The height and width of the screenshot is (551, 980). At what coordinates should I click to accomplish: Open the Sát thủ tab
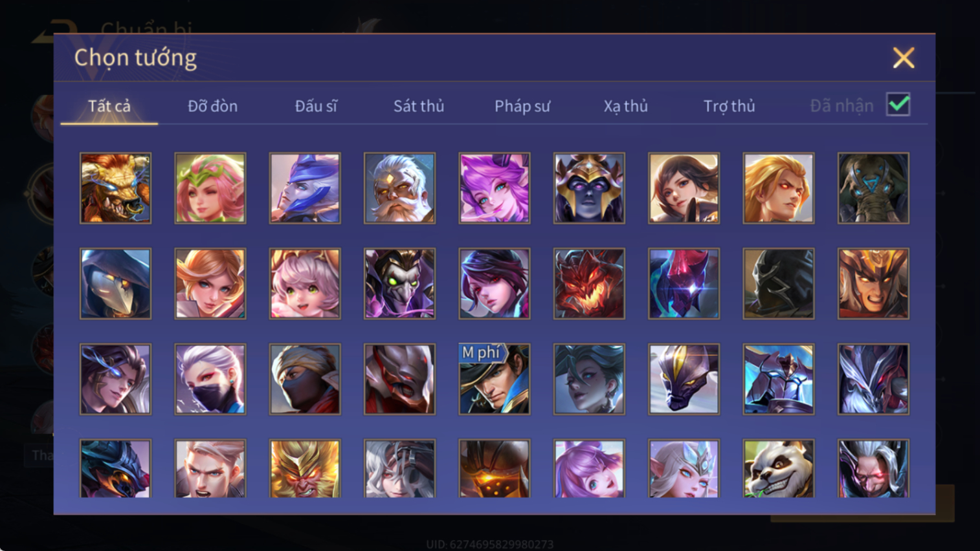[419, 106]
